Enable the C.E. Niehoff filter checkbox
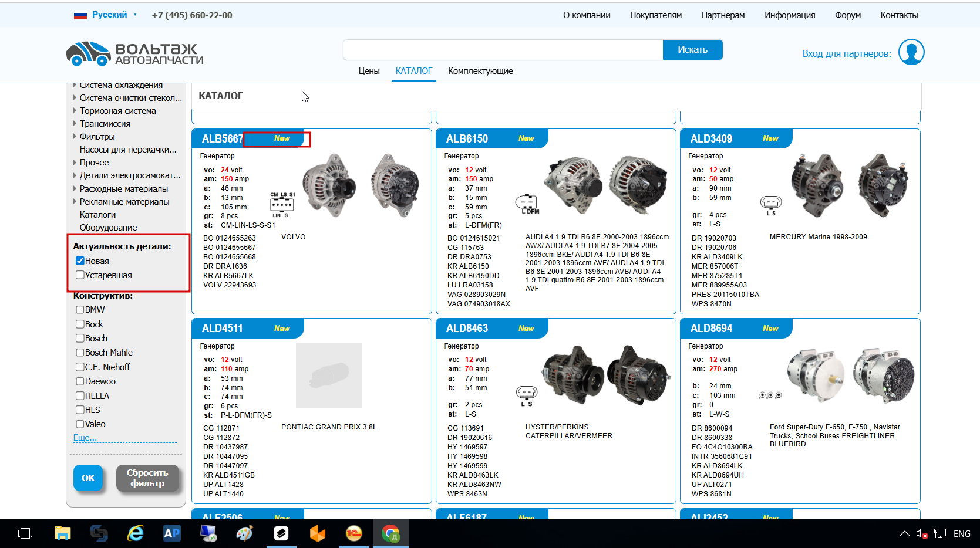Image resolution: width=980 pixels, height=548 pixels. click(80, 367)
